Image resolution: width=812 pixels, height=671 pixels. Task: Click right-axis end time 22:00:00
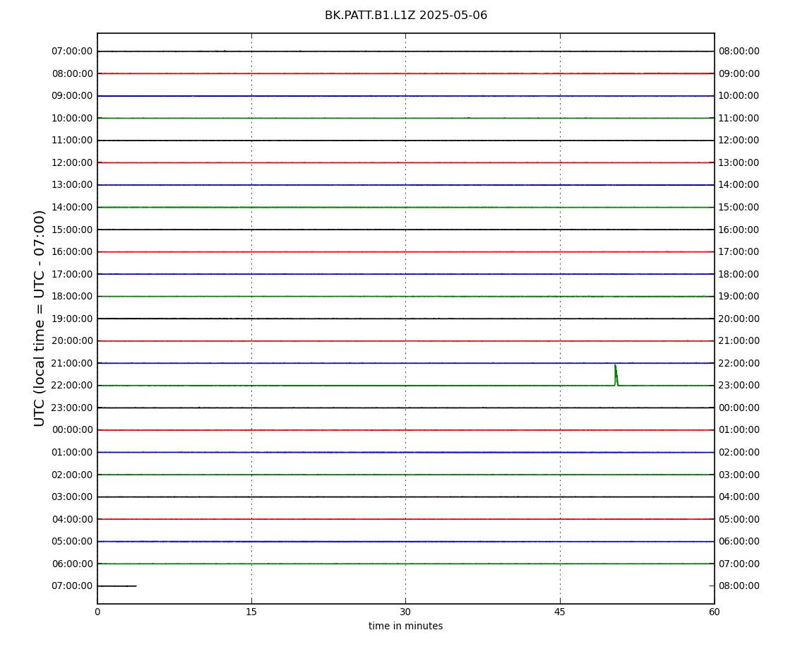coord(739,363)
